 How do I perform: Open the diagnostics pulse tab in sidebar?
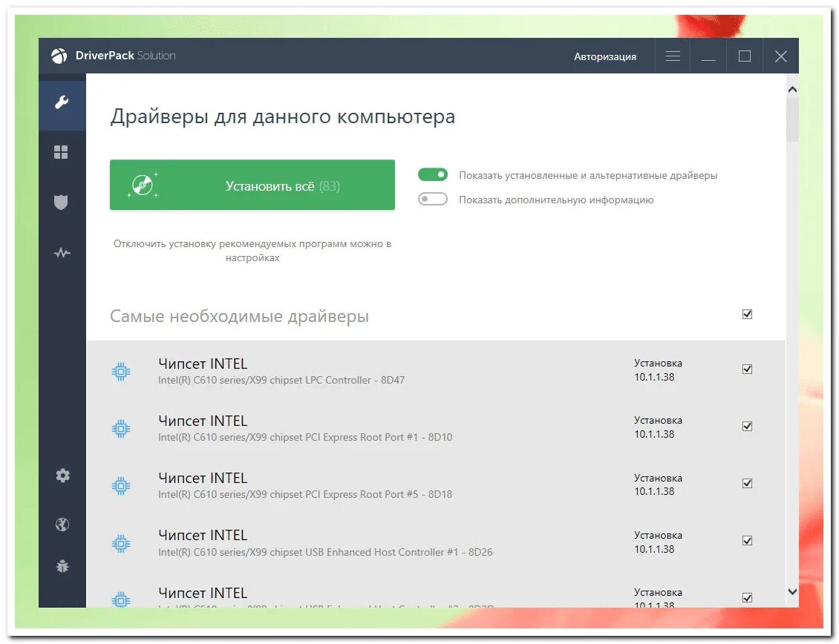pyautogui.click(x=62, y=252)
